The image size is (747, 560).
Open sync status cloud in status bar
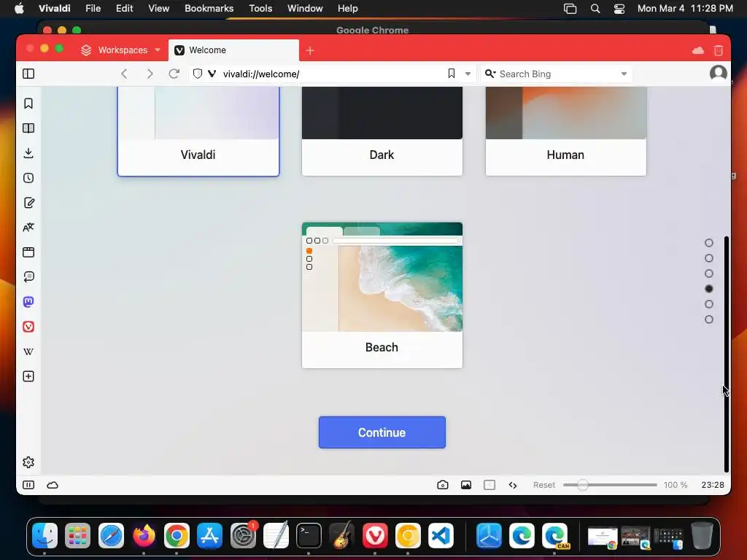click(53, 485)
